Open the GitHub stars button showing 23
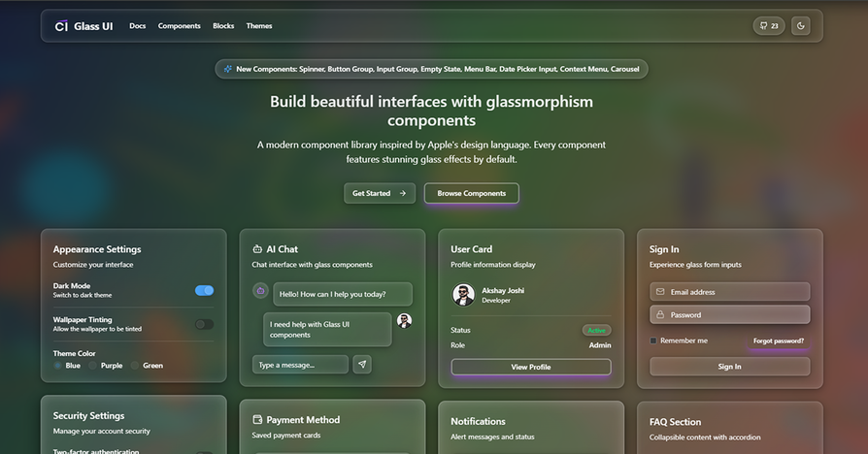868x454 pixels. click(768, 26)
